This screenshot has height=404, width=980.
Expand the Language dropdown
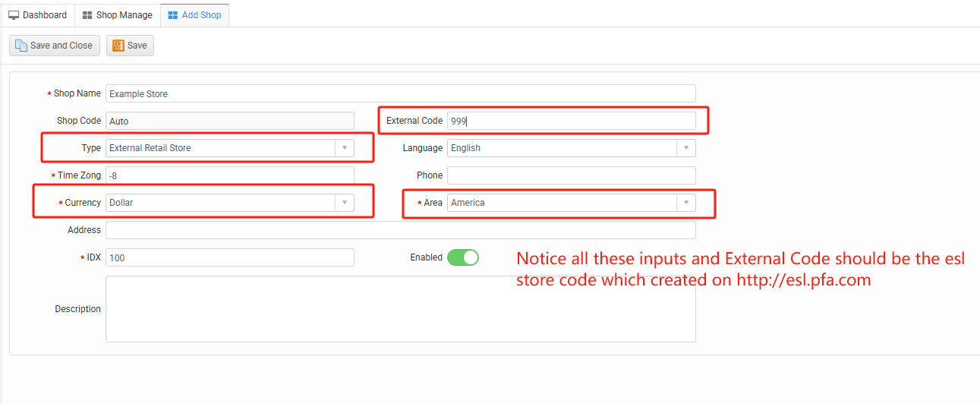tap(686, 148)
